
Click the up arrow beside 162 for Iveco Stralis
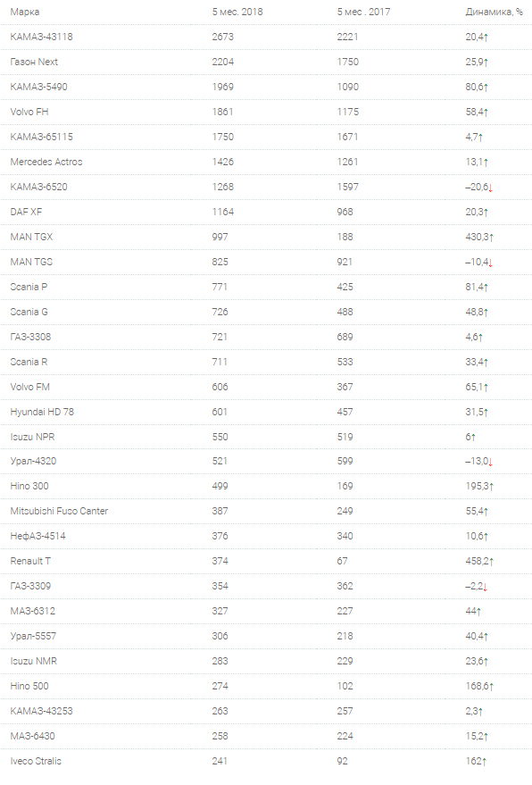[x=485, y=762]
